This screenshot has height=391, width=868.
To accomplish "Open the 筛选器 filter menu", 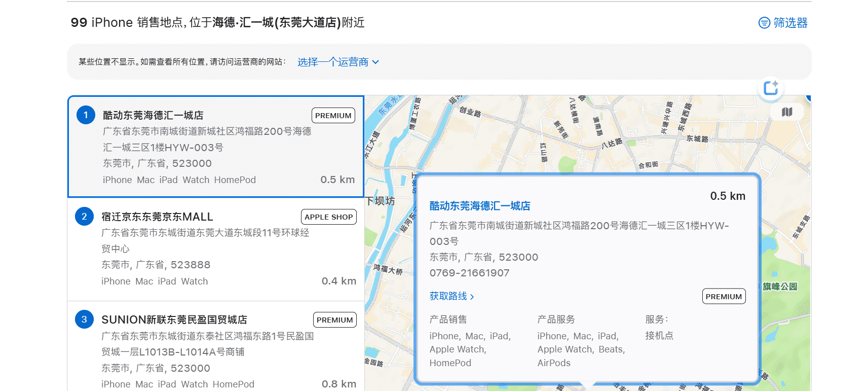I will click(790, 23).
